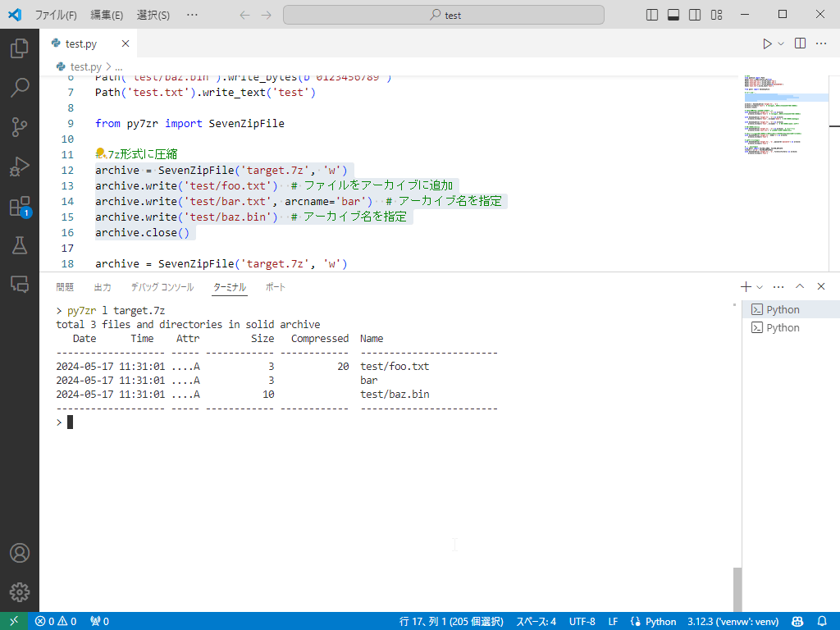This screenshot has width=840, height=630.
Task: Open the Extensions view with the badge
Action: point(20,206)
